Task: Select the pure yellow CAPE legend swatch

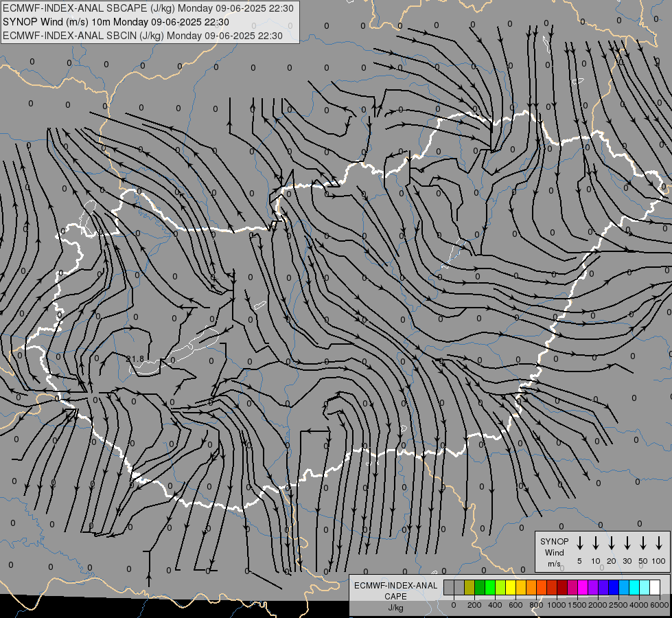Action: (511, 587)
